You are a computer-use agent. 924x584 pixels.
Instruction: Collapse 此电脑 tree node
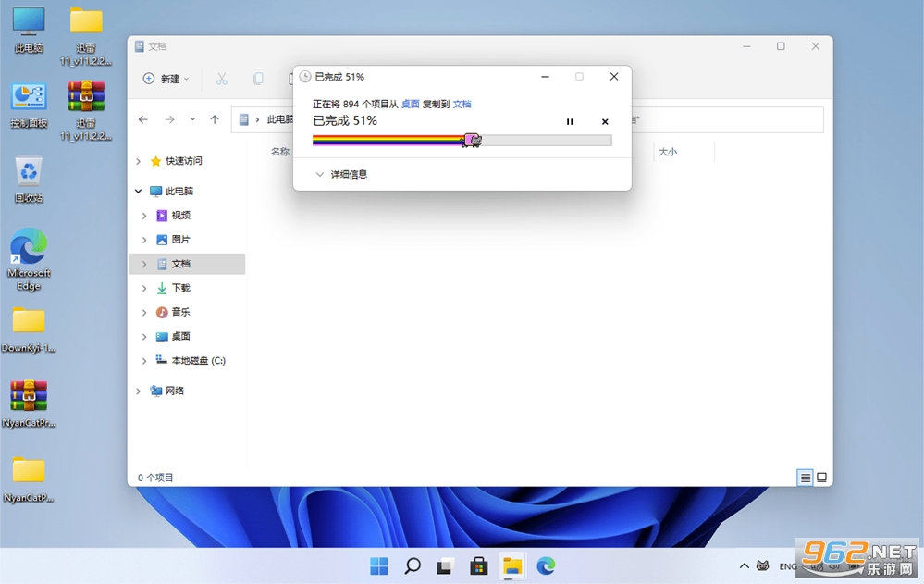pyautogui.click(x=139, y=192)
